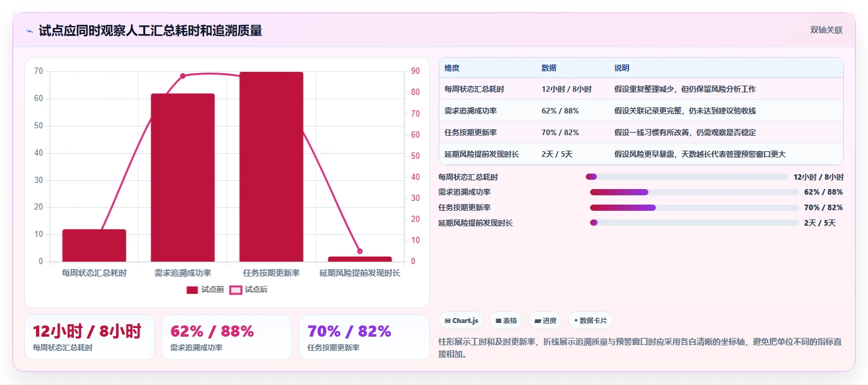
Task: Click 延期风险提前发现时长 in the table's last row
Action: (x=481, y=154)
